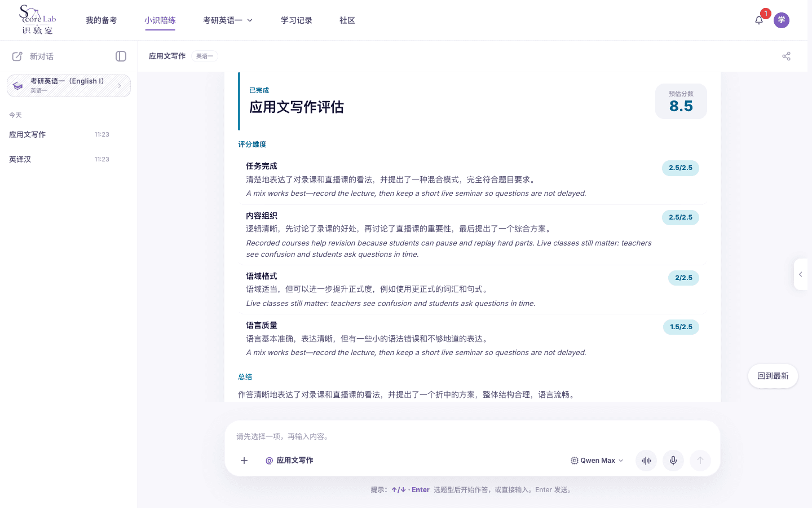Click the 语言质量 1.5/2.5 score badge
Screen dimensions: 812x508
click(x=681, y=327)
